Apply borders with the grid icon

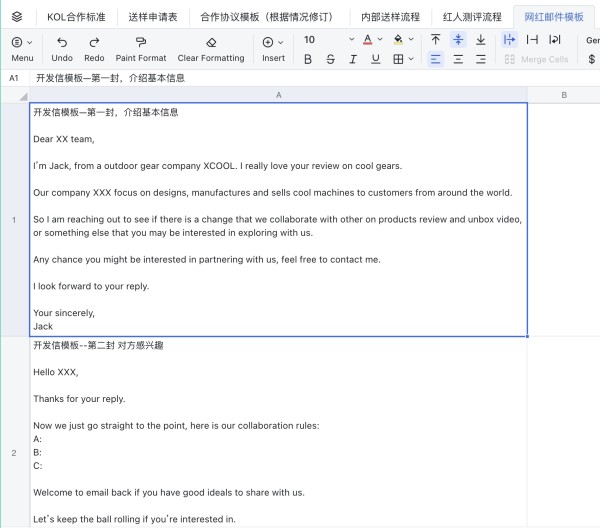pyautogui.click(x=398, y=59)
